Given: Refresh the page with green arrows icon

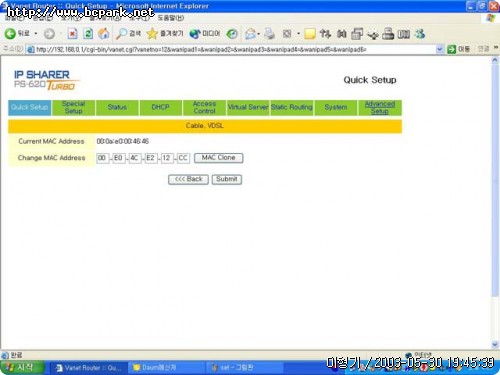Looking at the screenshot, I should point(88,34).
